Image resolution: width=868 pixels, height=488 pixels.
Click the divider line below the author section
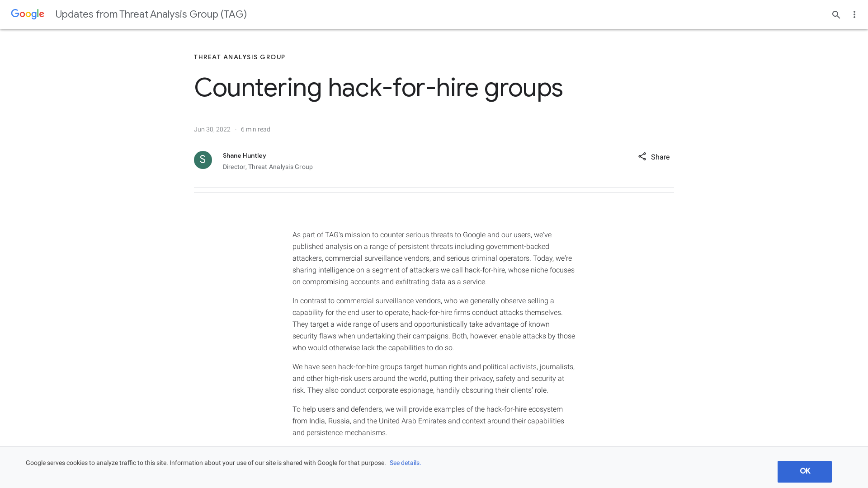(x=434, y=191)
